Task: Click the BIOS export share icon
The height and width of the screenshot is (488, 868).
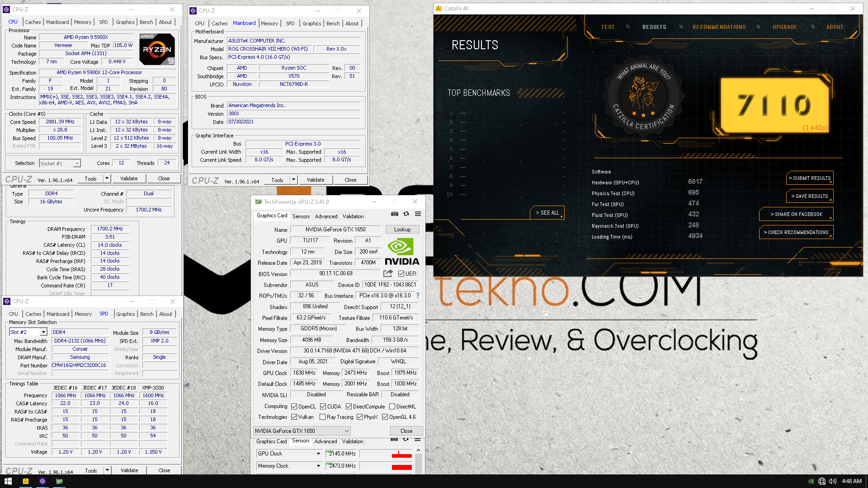Action: pos(388,273)
